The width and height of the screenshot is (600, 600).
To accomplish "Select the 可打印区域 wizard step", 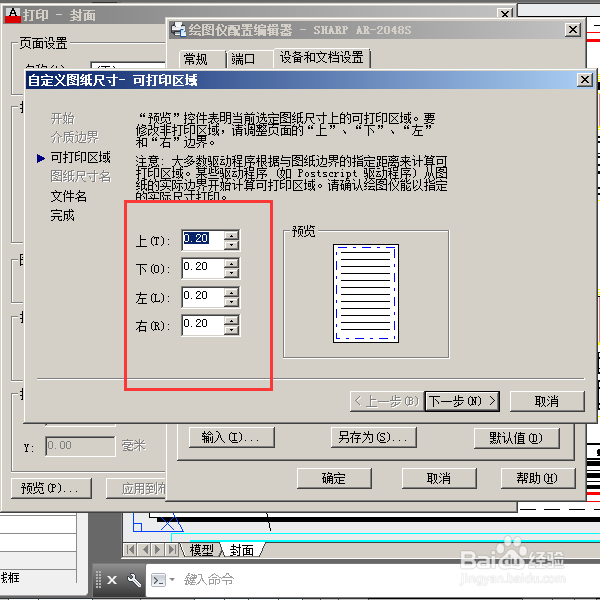I will [80, 157].
